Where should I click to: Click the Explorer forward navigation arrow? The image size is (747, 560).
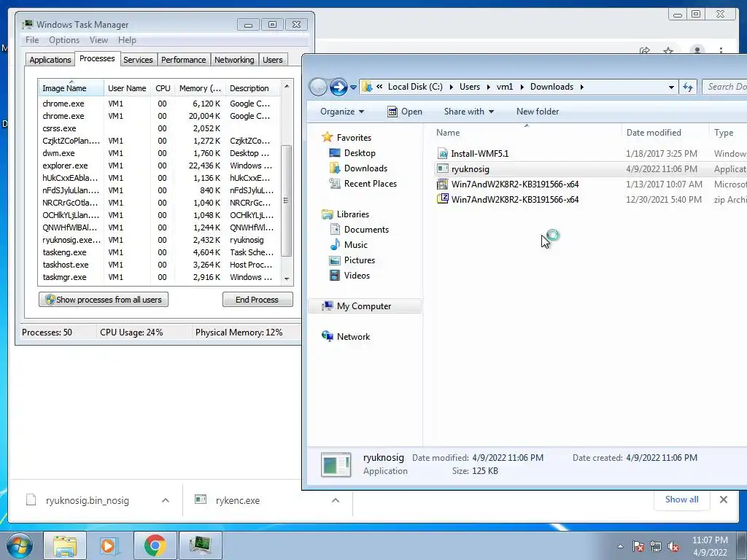(338, 87)
